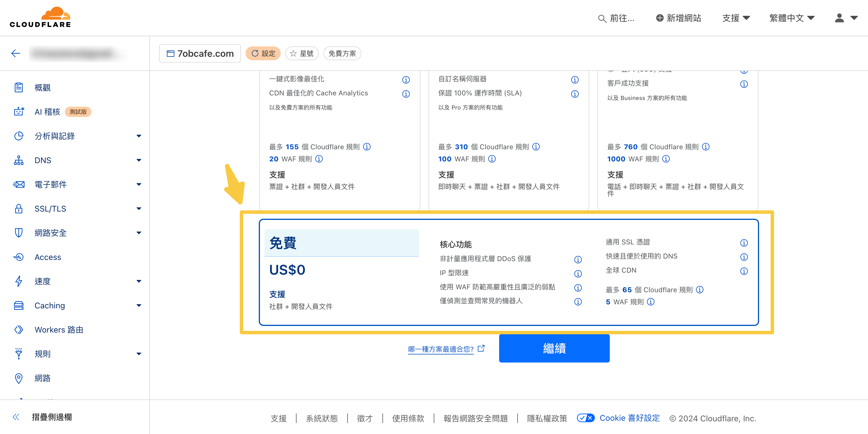Viewport: 868px width, 434px height.
Task: Info icon for 自訂名稱伺服器
Action: point(575,80)
